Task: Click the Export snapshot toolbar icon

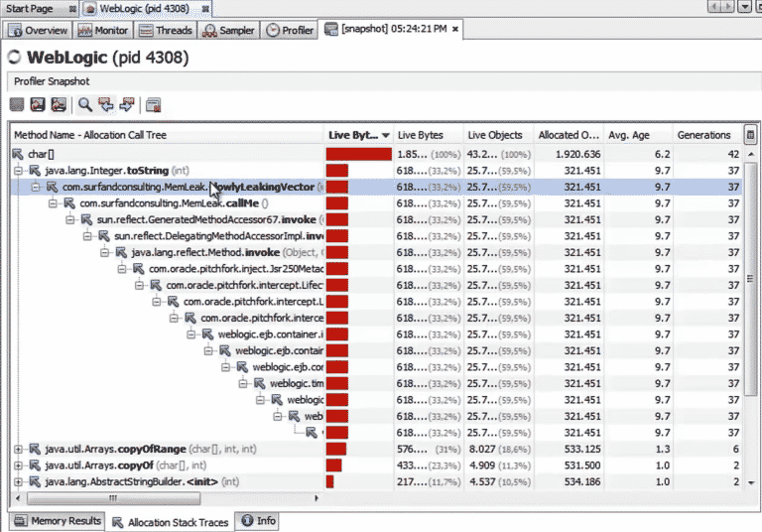Action: pyautogui.click(x=38, y=104)
